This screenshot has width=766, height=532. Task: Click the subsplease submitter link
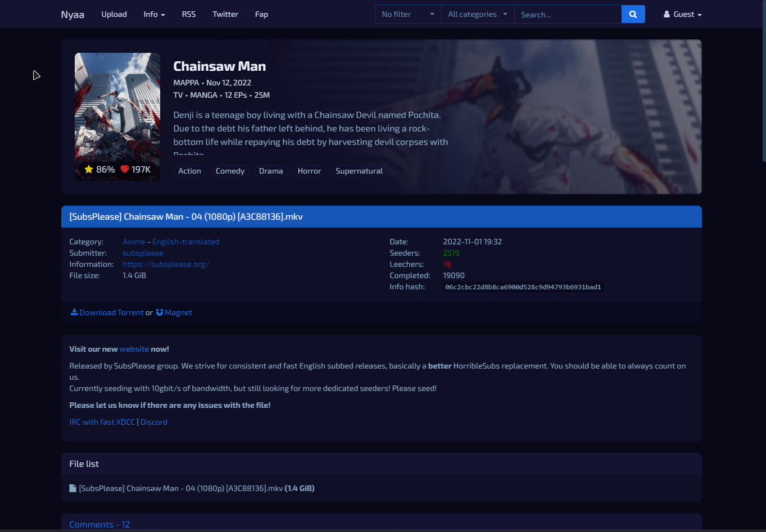tap(143, 253)
